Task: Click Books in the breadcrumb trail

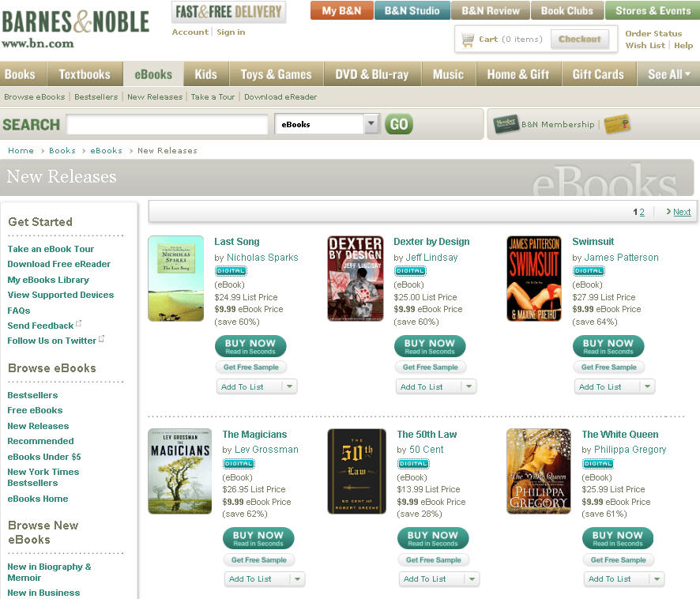Action: tap(62, 150)
